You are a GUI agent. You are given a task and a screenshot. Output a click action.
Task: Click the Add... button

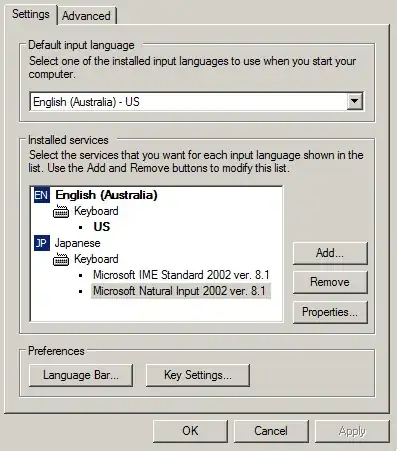330,253
